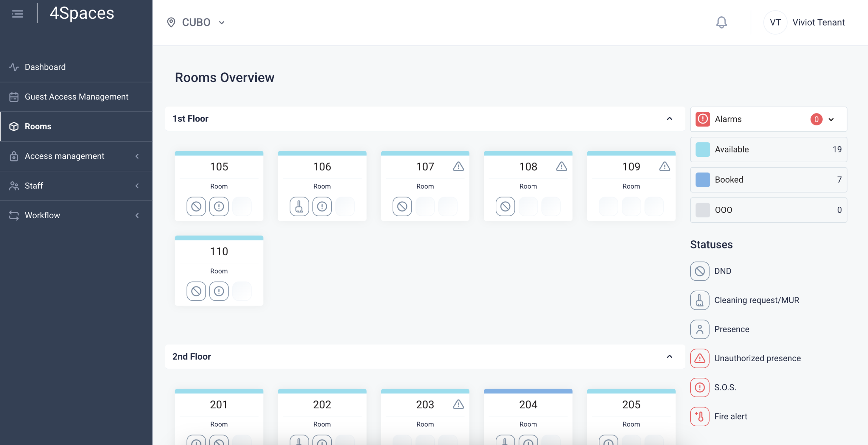The image size is (868, 445).
Task: Click the cleaning request icon in room 106
Action: pos(299,206)
